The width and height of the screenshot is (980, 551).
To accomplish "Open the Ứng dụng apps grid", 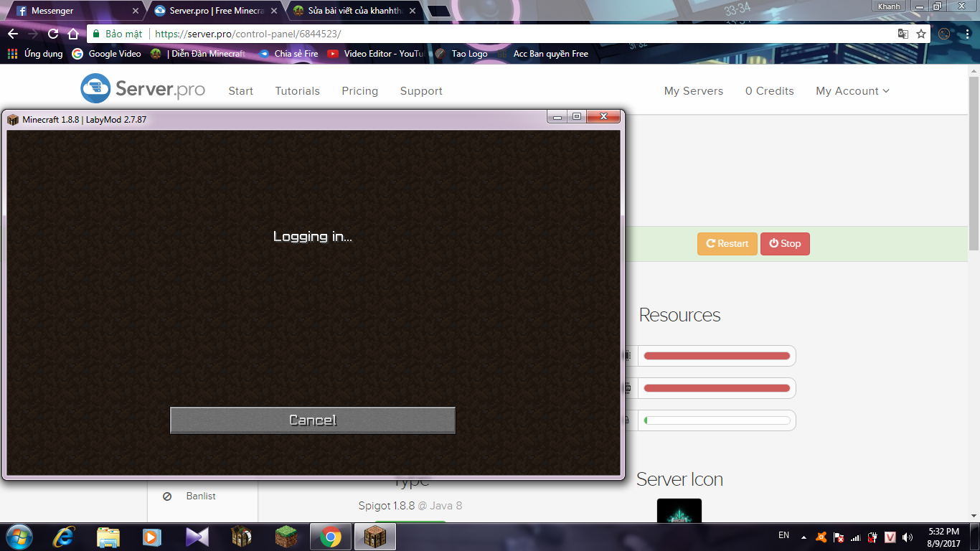I will coord(35,54).
